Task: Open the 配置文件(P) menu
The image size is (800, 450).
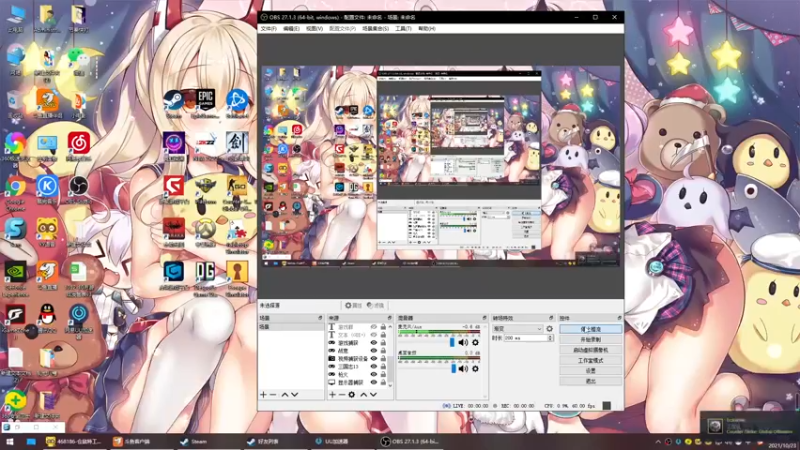Action: coord(342,29)
